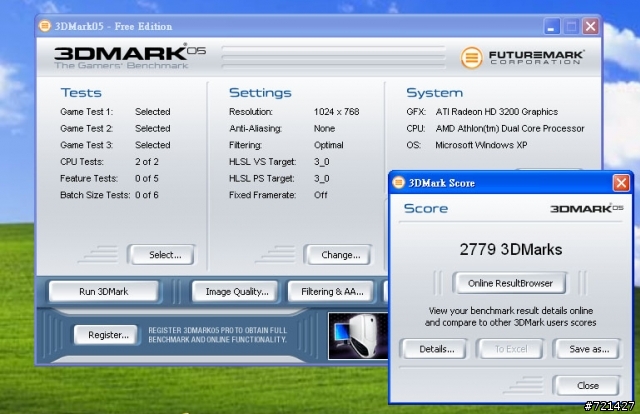640x414 pixels.
Task: Click the Score heading in the score dialog
Action: tap(426, 208)
